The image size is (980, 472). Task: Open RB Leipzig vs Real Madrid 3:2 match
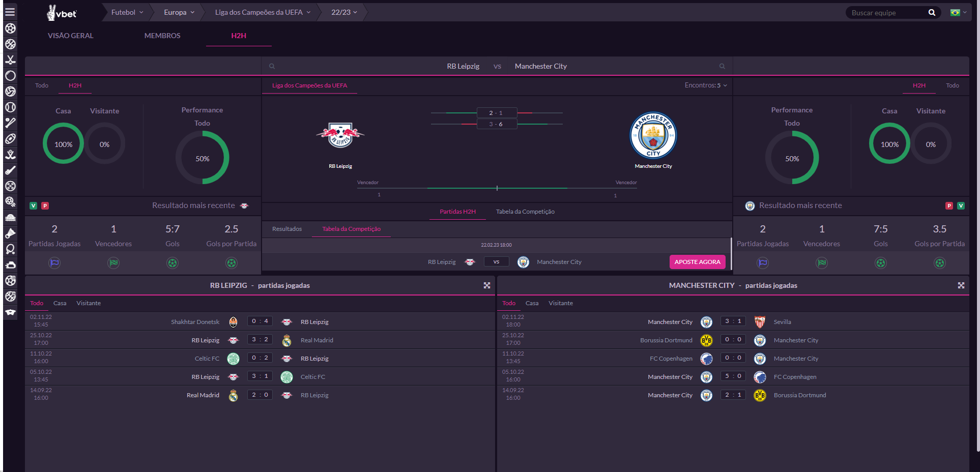point(260,340)
